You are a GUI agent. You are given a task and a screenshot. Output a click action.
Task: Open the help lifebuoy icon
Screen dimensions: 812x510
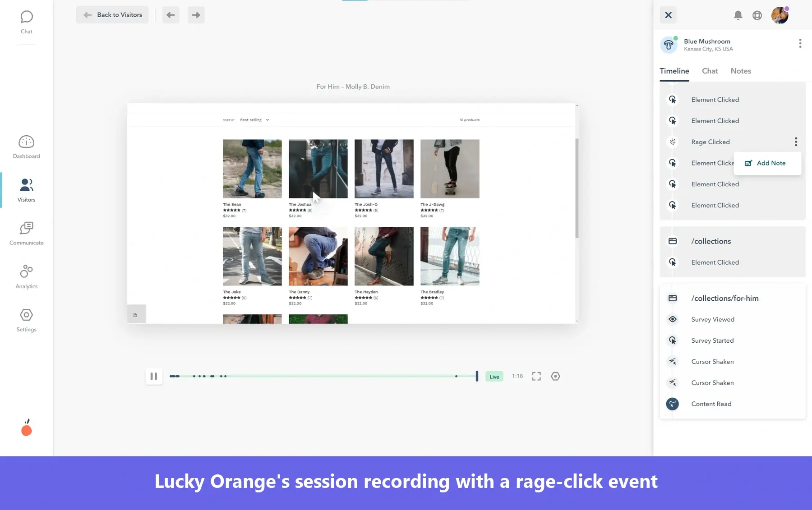757,15
